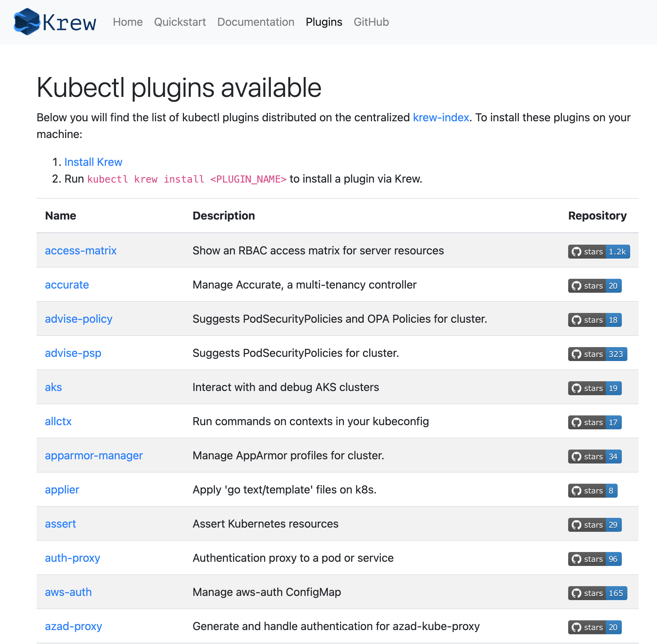The height and width of the screenshot is (644, 657).
Task: Go to the Home page
Action: coord(128,22)
